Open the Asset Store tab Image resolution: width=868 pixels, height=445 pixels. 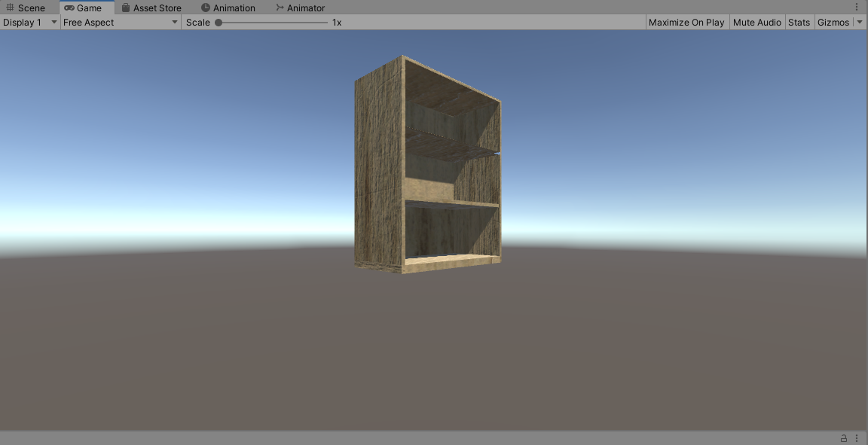coord(155,8)
